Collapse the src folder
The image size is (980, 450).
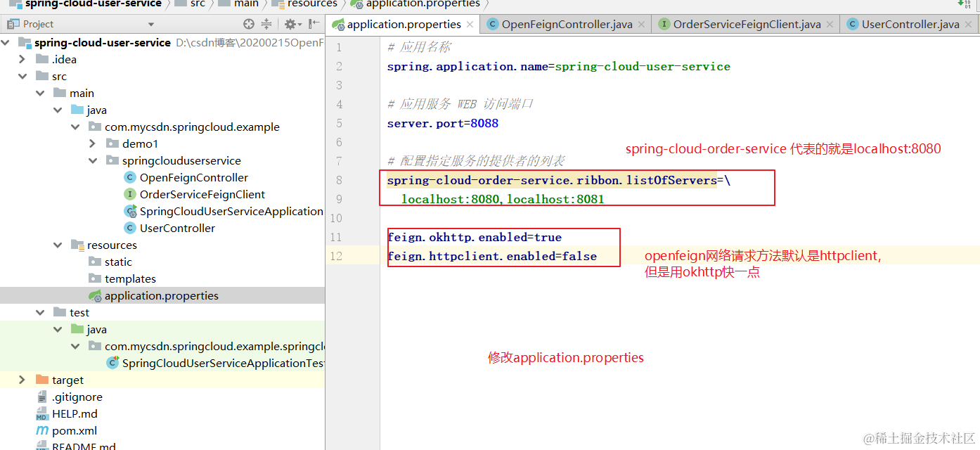tap(22, 76)
